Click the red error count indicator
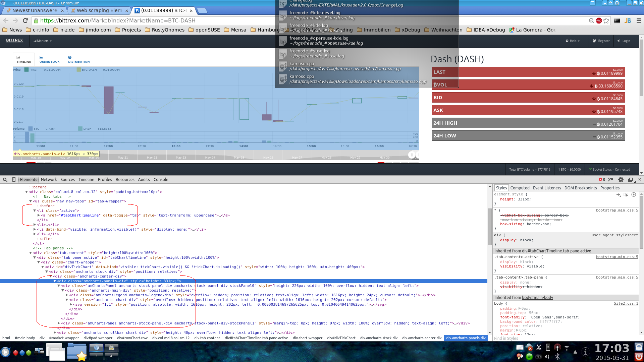This screenshot has width=644, height=362. coord(602,180)
